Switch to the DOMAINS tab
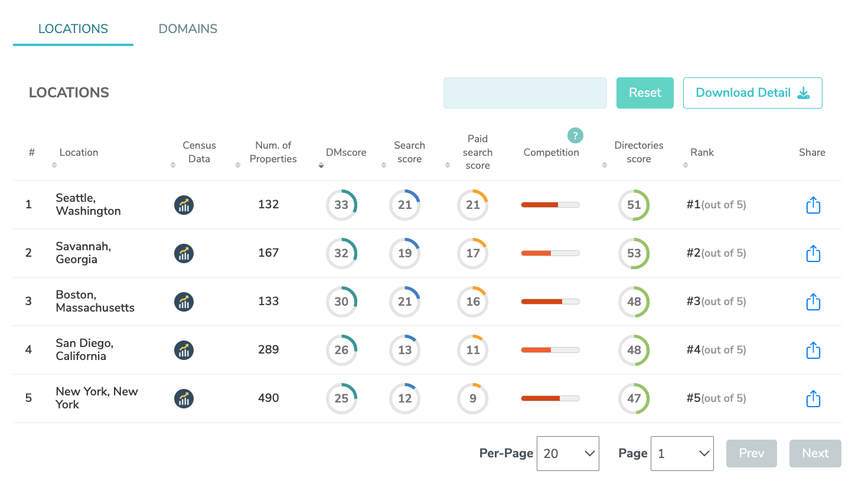This screenshot has height=504, width=855. [x=188, y=29]
